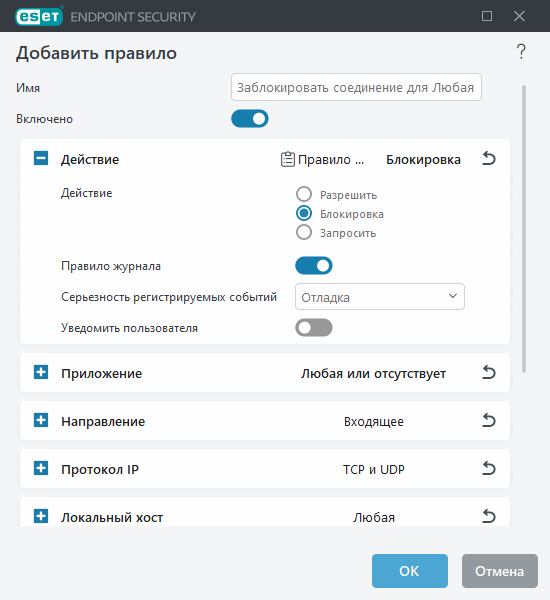Image resolution: width=550 pixels, height=600 pixels.
Task: Select the Разрешить radio button
Action: (x=304, y=194)
